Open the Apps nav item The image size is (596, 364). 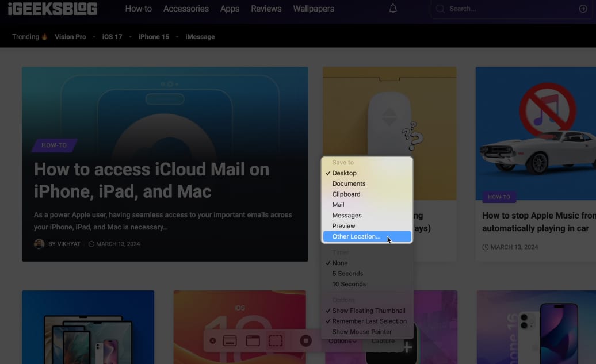click(230, 9)
